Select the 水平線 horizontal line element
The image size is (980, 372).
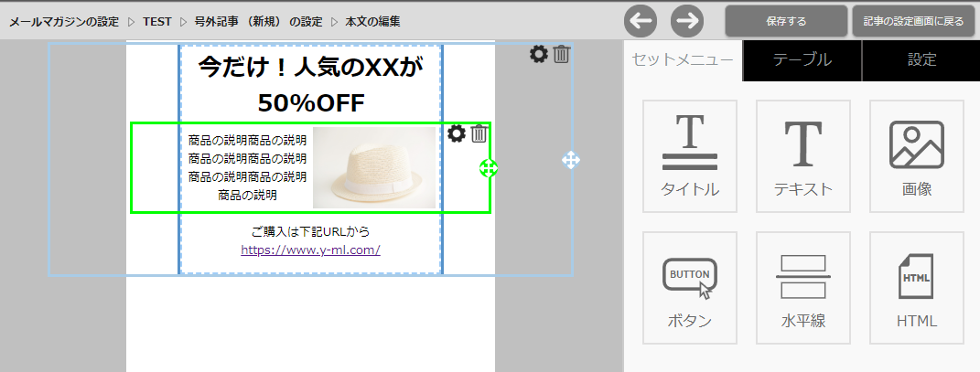pyautogui.click(x=802, y=288)
